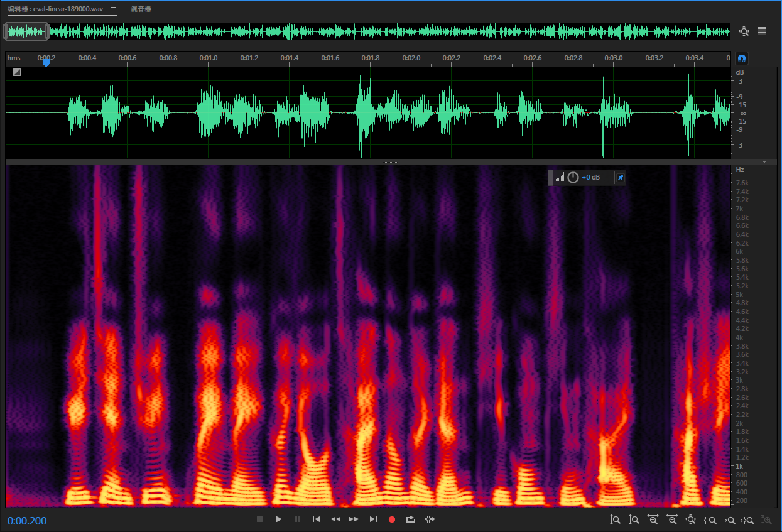Click the gradient thumbnail in the waveform corner
The width and height of the screenshot is (782, 532).
[x=16, y=72]
